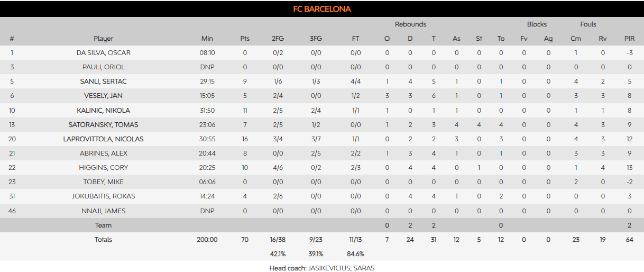Click the Rebounds group header

(x=410, y=24)
